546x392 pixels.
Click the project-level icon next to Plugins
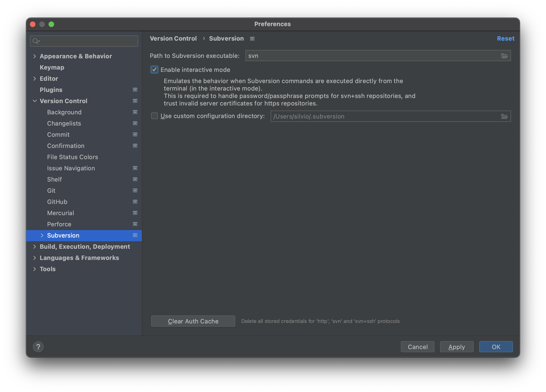tap(135, 90)
